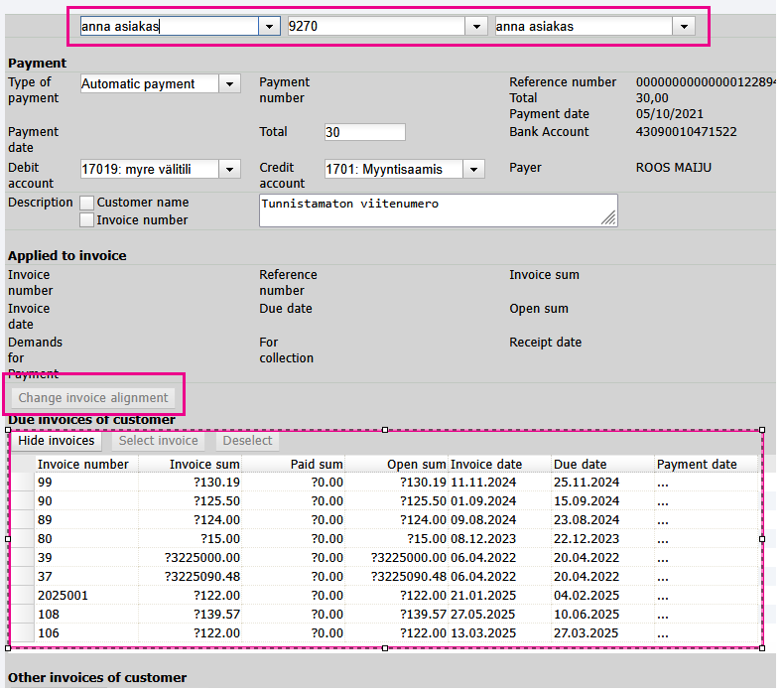Image resolution: width=784 pixels, height=695 pixels.
Task: Click the due date 04.02.2025 cell
Action: (x=602, y=596)
